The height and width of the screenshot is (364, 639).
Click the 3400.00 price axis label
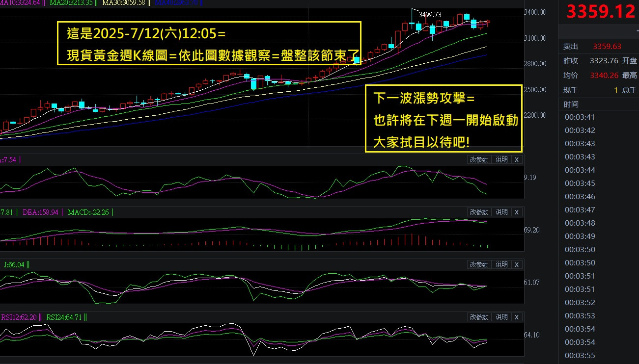pos(536,12)
